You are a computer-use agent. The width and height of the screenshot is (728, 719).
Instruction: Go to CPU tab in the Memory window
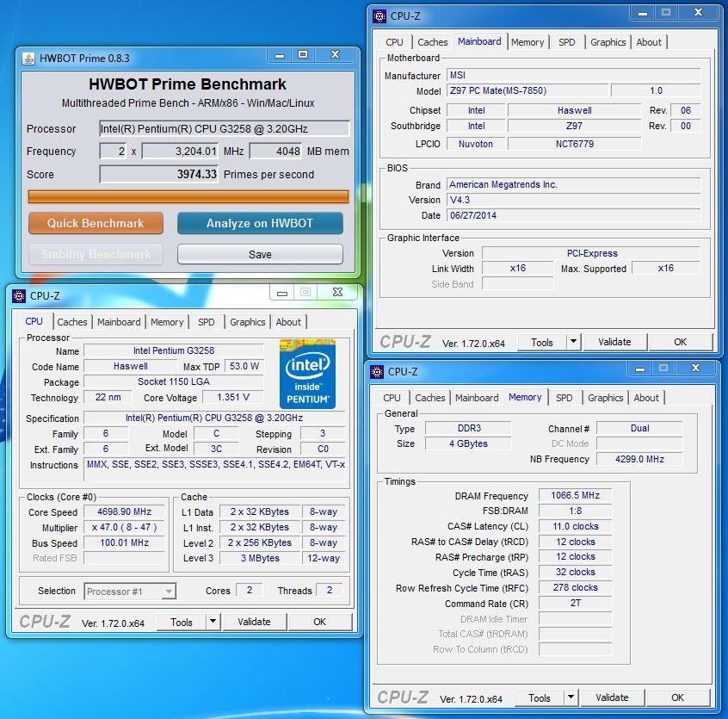[x=392, y=398]
